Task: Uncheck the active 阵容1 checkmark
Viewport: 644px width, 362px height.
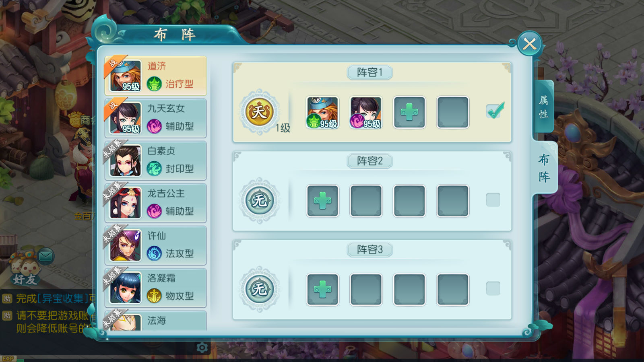Action: pyautogui.click(x=495, y=111)
